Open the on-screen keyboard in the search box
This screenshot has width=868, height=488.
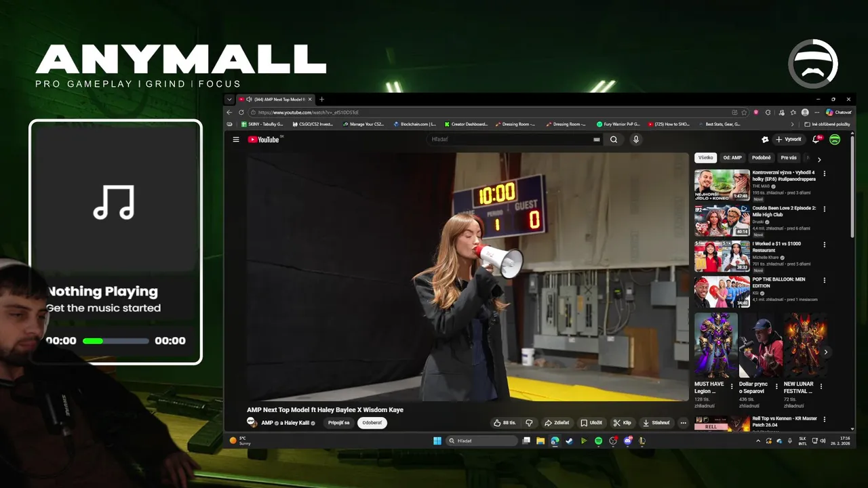(x=597, y=140)
